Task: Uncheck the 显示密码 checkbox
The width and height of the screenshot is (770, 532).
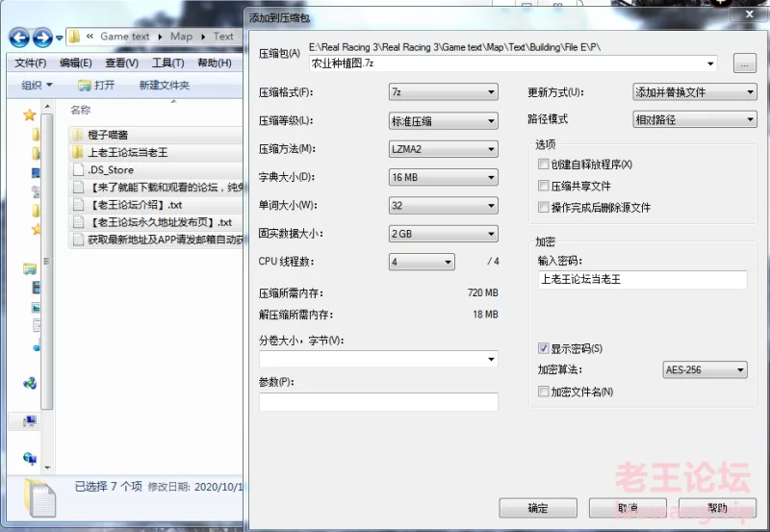Action: 544,348
